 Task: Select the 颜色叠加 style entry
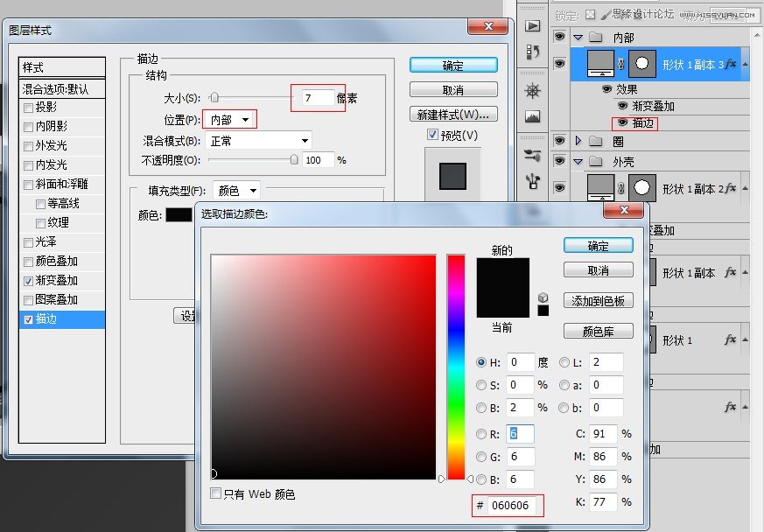(62, 261)
